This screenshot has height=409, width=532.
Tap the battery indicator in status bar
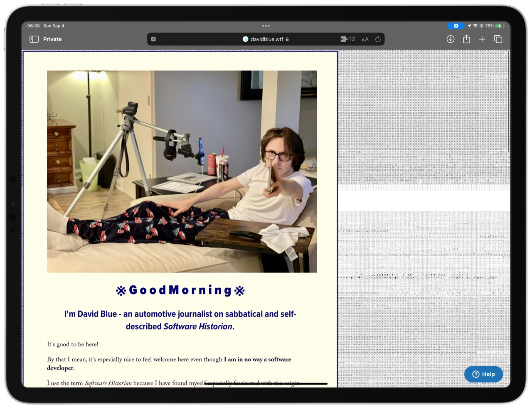tap(500, 26)
